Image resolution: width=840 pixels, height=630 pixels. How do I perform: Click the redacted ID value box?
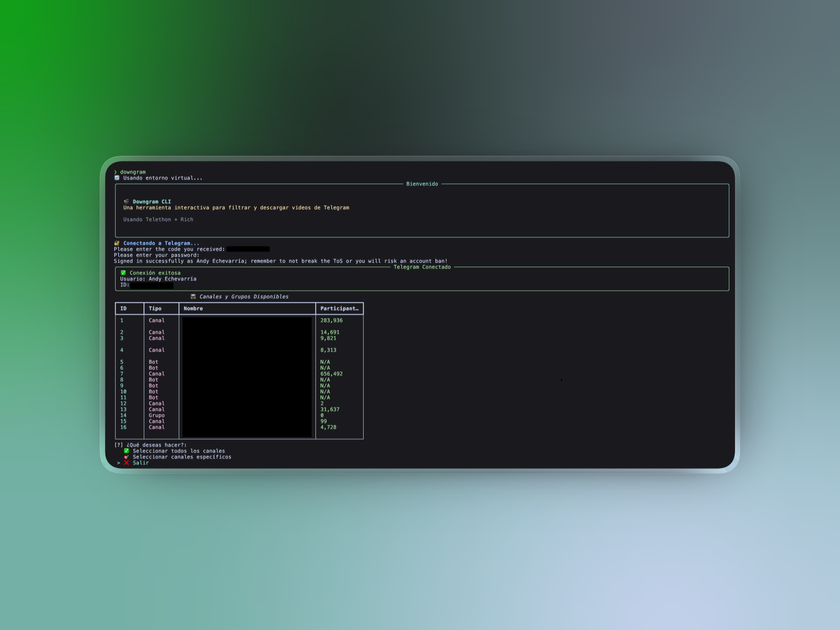(x=152, y=286)
